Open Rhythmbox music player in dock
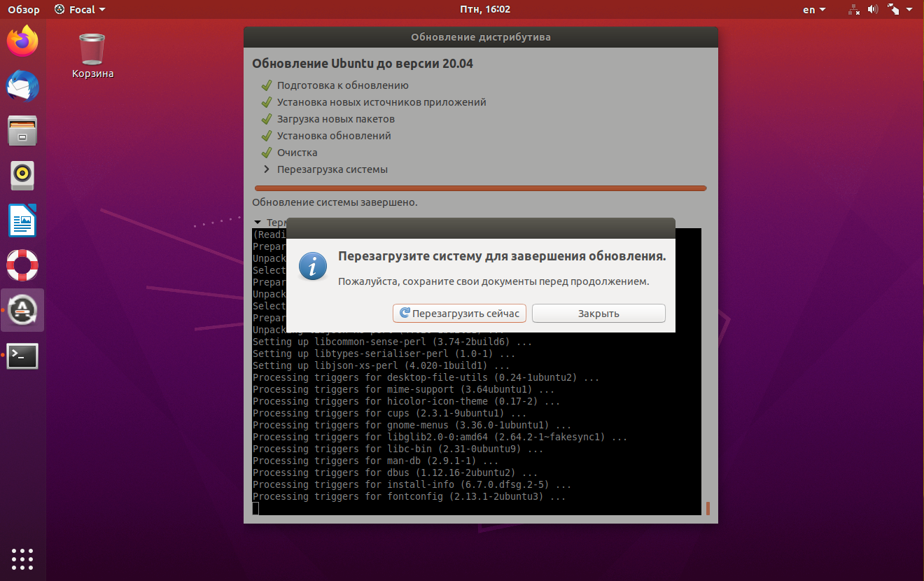This screenshot has width=924, height=581. coord(22,176)
